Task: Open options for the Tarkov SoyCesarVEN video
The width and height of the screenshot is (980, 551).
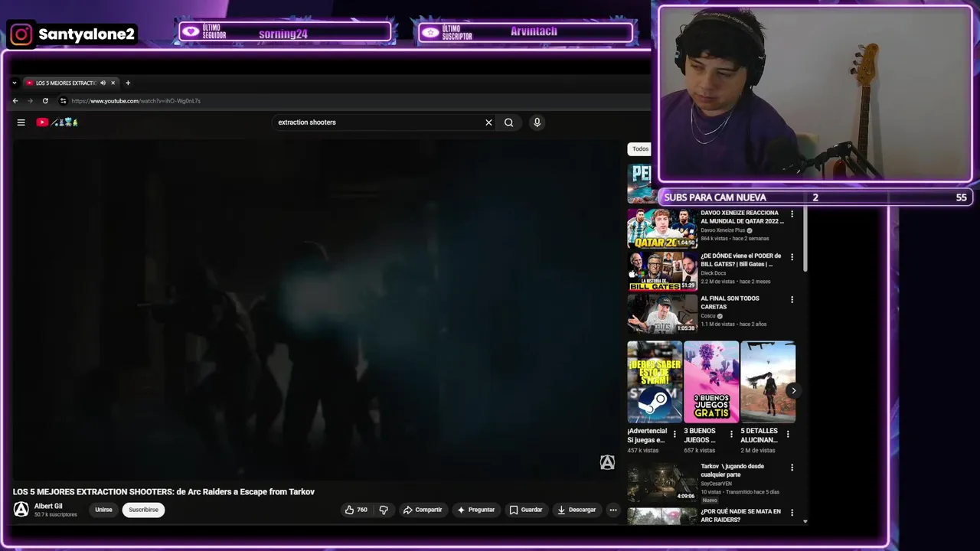Action: [792, 468]
